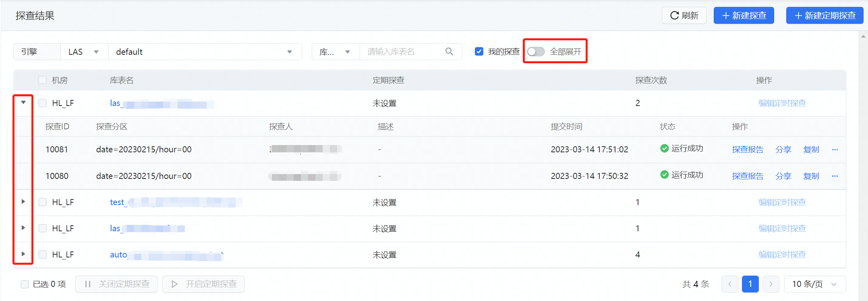
Task: Click the 探查次数 column header
Action: tap(651, 80)
